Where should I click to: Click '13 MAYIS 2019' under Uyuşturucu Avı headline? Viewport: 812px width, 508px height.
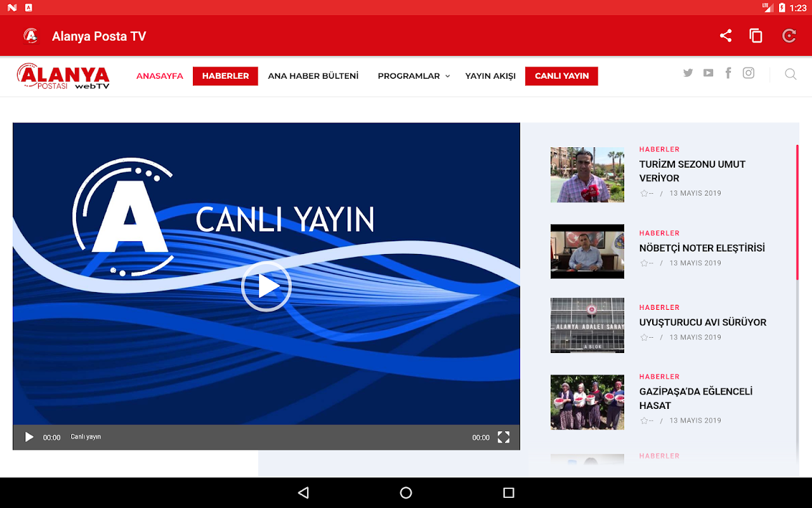click(695, 337)
